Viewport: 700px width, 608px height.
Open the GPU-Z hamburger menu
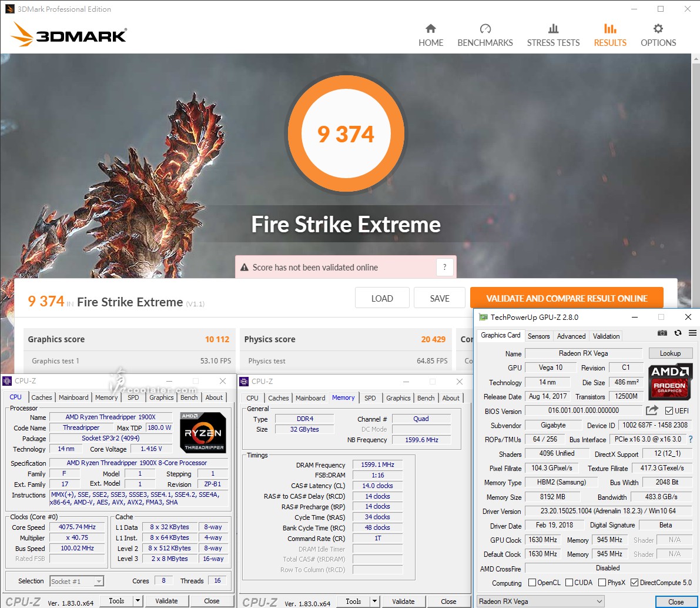[692, 333]
